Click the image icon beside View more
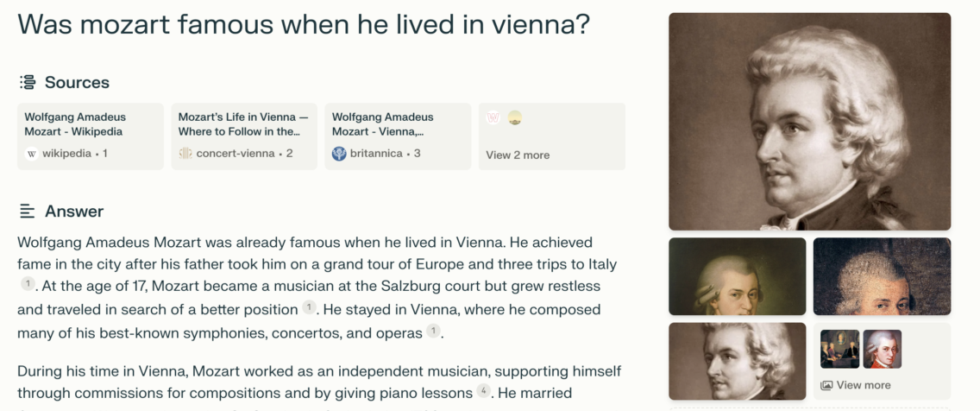Image resolution: width=980 pixels, height=411 pixels. pyautogui.click(x=826, y=385)
